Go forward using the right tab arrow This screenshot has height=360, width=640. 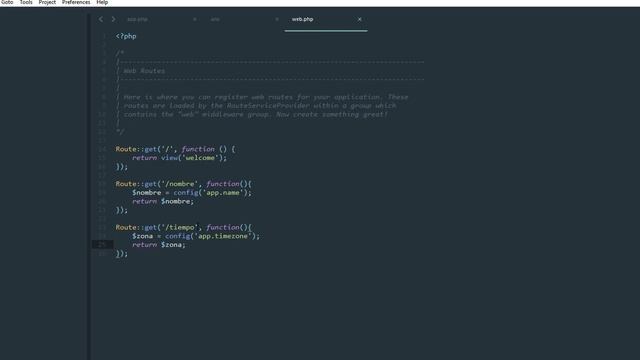point(113,19)
